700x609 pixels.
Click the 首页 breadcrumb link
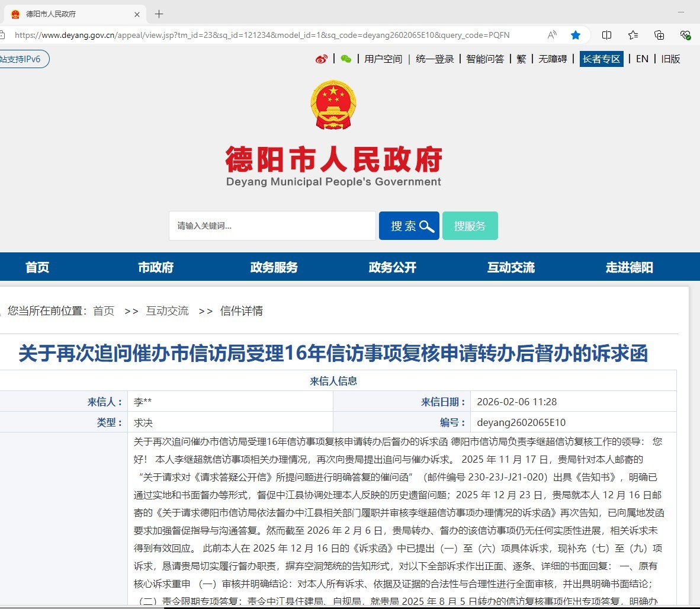click(104, 311)
